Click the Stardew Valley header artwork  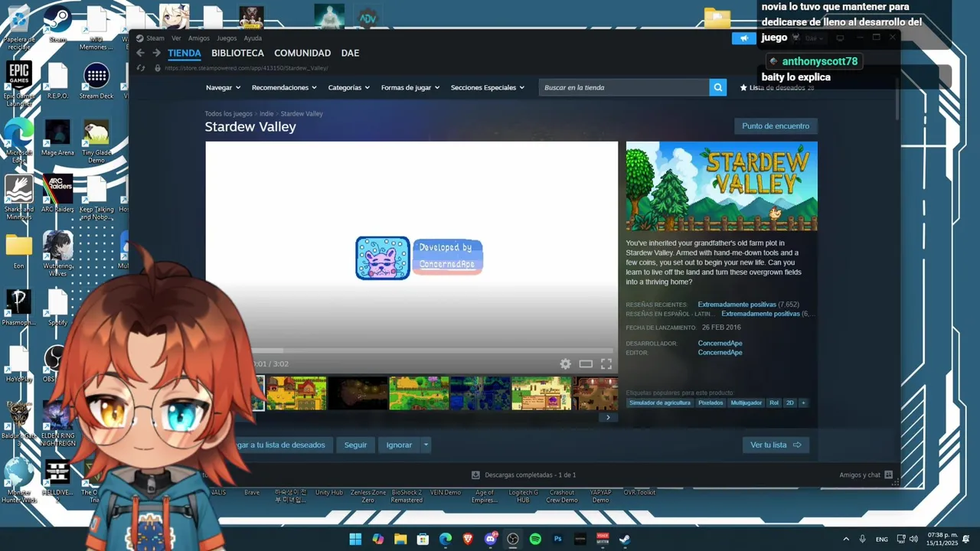pyautogui.click(x=721, y=186)
